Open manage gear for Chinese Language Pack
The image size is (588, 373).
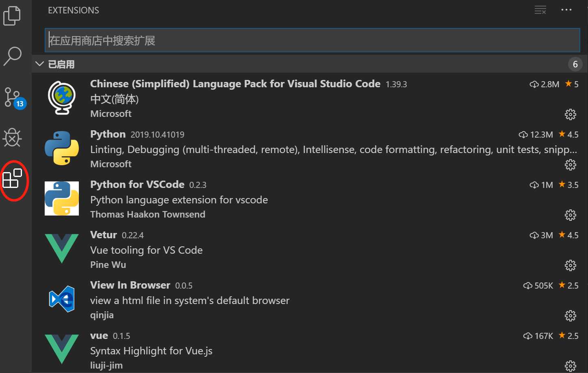pos(571,114)
